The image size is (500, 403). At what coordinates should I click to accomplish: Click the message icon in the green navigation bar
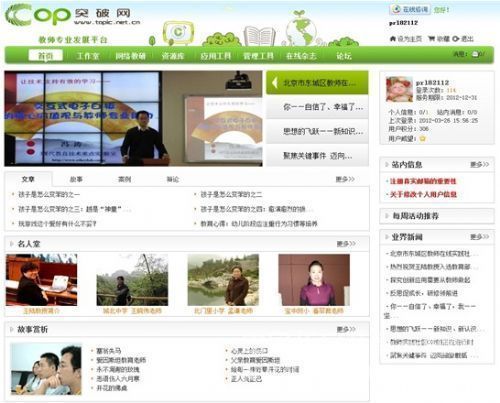point(475,54)
